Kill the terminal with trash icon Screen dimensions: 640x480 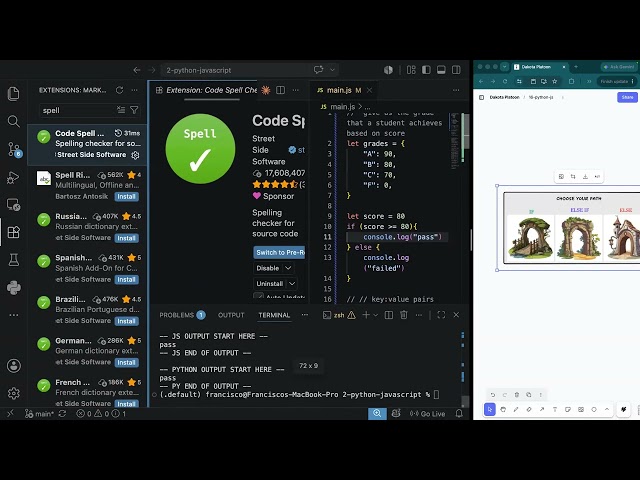(404, 315)
